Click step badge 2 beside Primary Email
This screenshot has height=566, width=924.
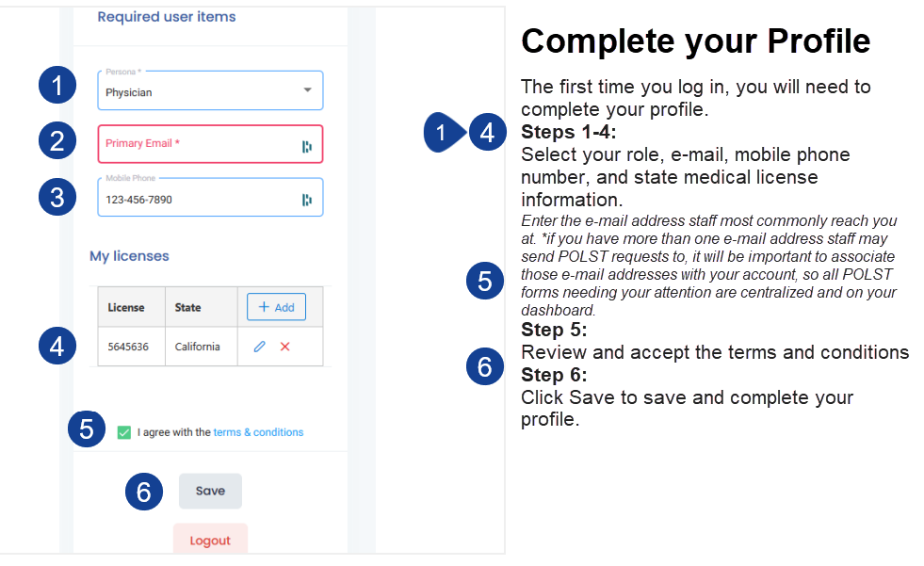coord(57,141)
